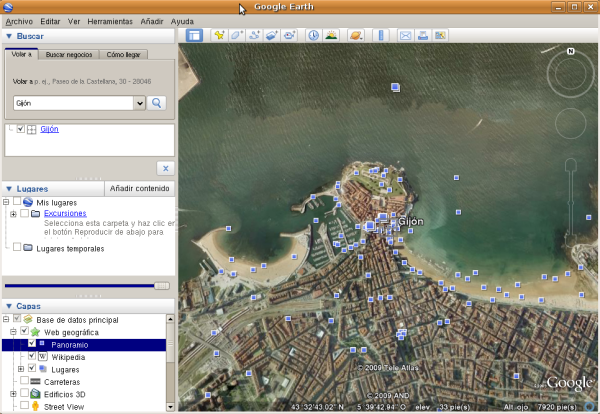Click the add polygon tool
This screenshot has width=600, height=414.
click(237, 35)
